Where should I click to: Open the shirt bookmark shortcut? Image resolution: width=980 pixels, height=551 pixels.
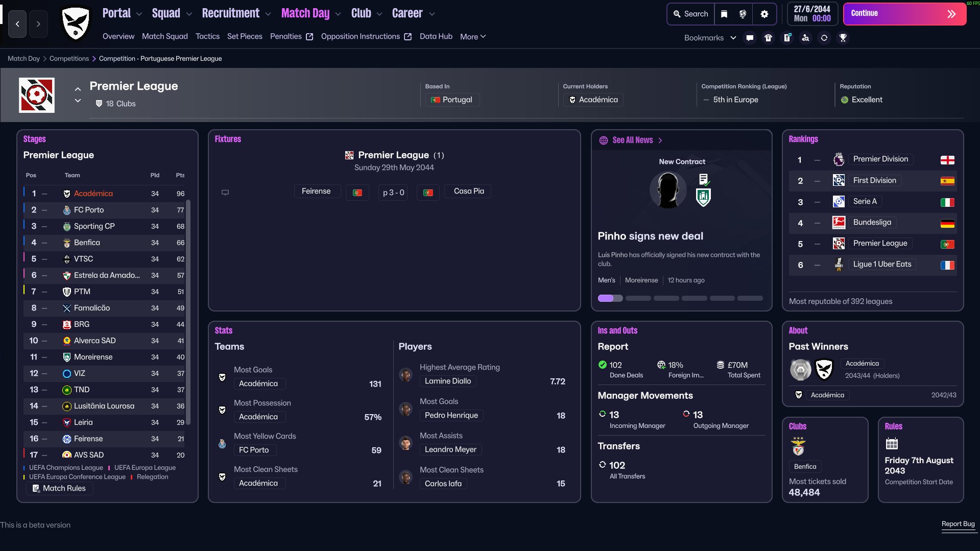[x=768, y=38]
